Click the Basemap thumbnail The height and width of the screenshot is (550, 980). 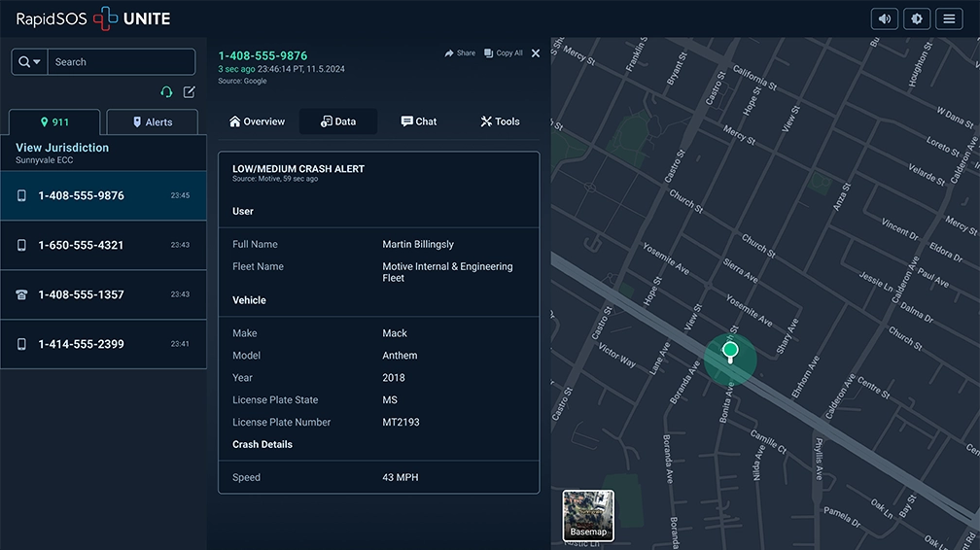588,516
